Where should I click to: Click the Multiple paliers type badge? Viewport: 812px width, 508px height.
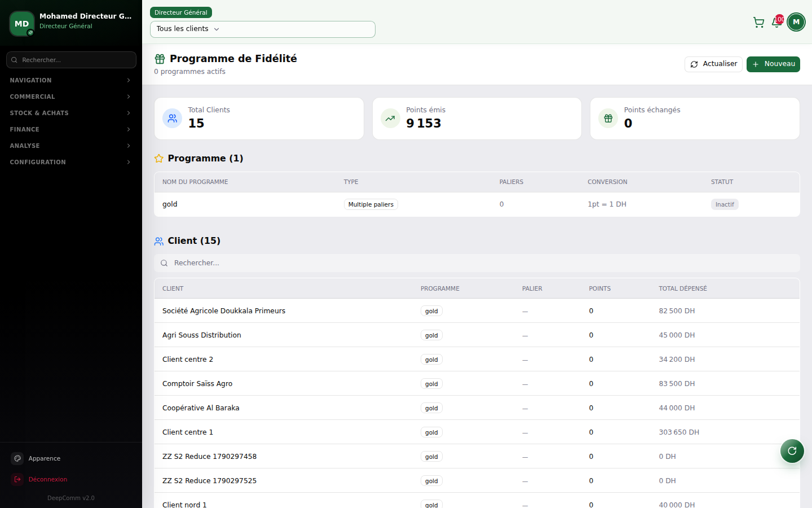[x=371, y=204]
